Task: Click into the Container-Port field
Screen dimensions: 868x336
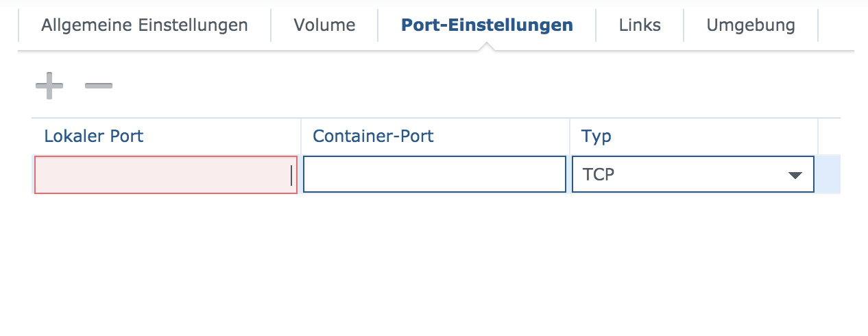Action: [x=435, y=175]
